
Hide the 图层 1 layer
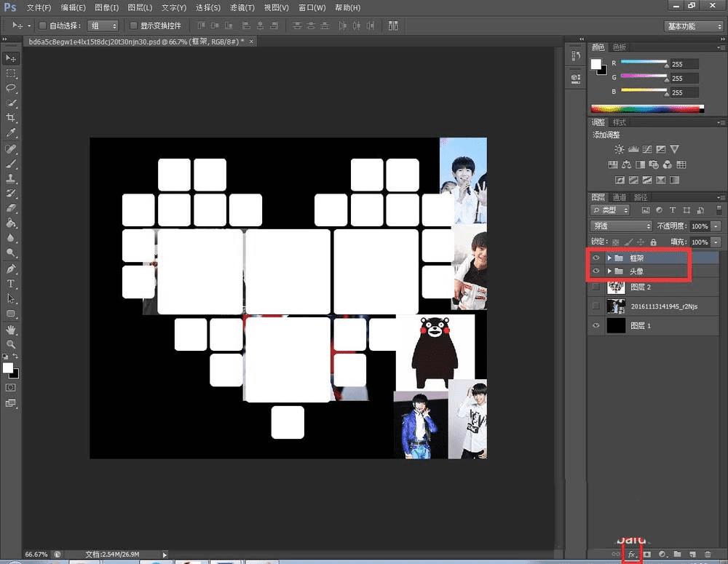coord(596,326)
